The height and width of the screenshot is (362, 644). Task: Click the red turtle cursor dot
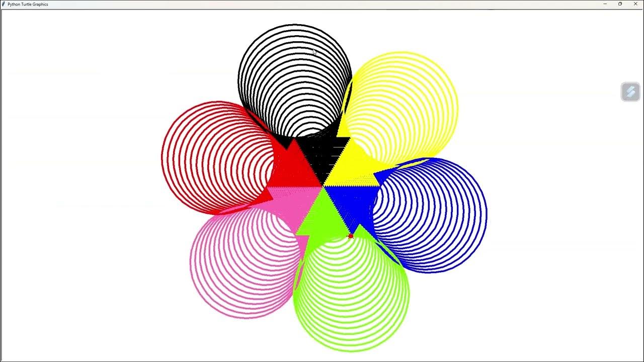(x=351, y=236)
